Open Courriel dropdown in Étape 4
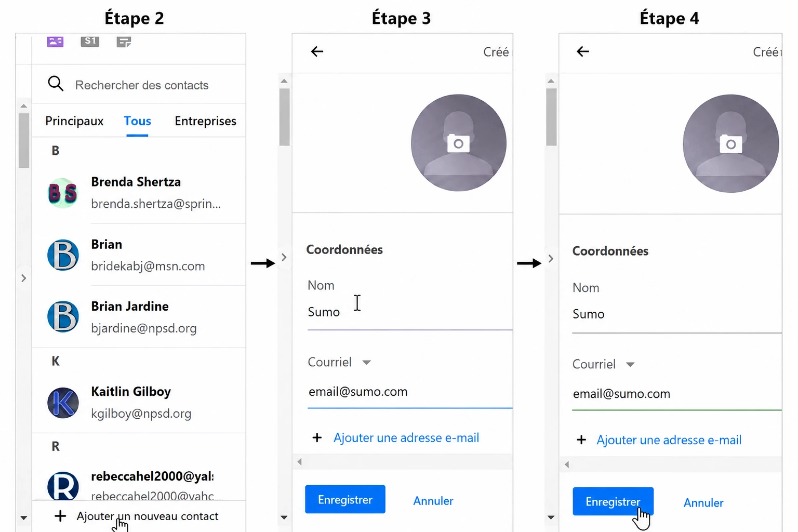The width and height of the screenshot is (798, 532). point(630,365)
